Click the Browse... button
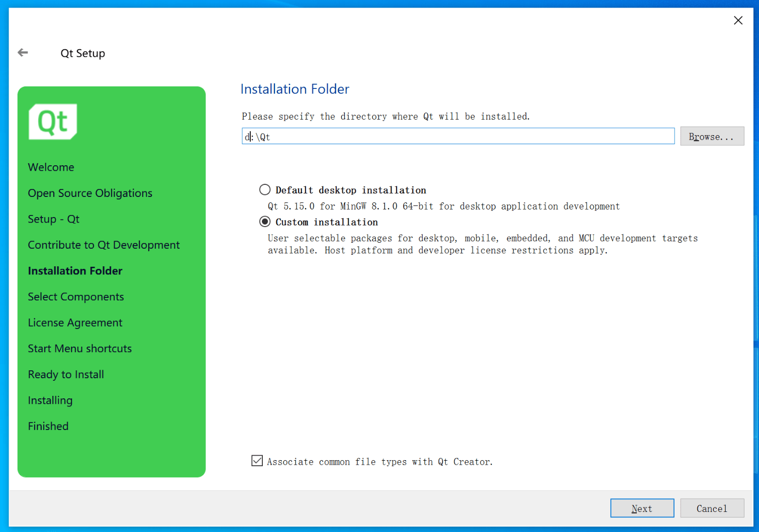 [x=711, y=137]
